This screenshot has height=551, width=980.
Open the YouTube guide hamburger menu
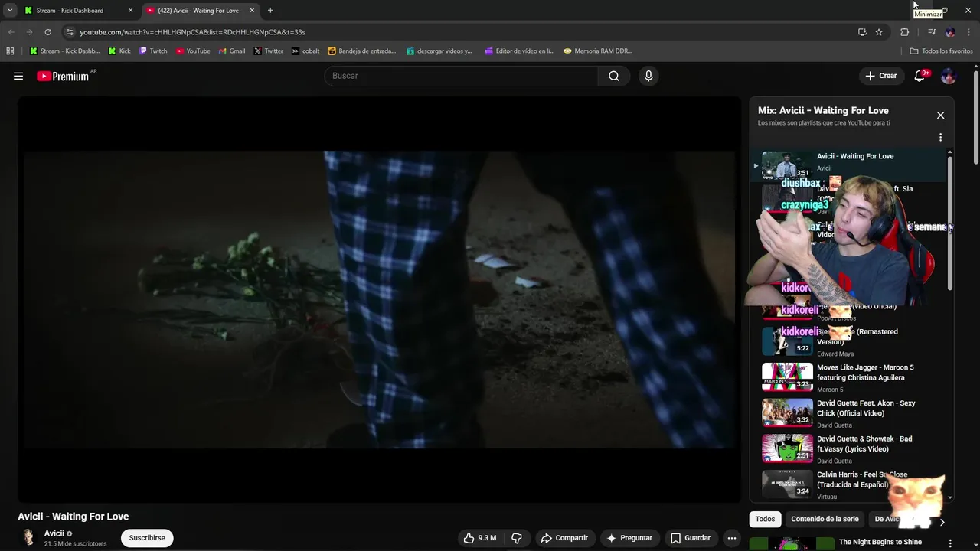[18, 76]
